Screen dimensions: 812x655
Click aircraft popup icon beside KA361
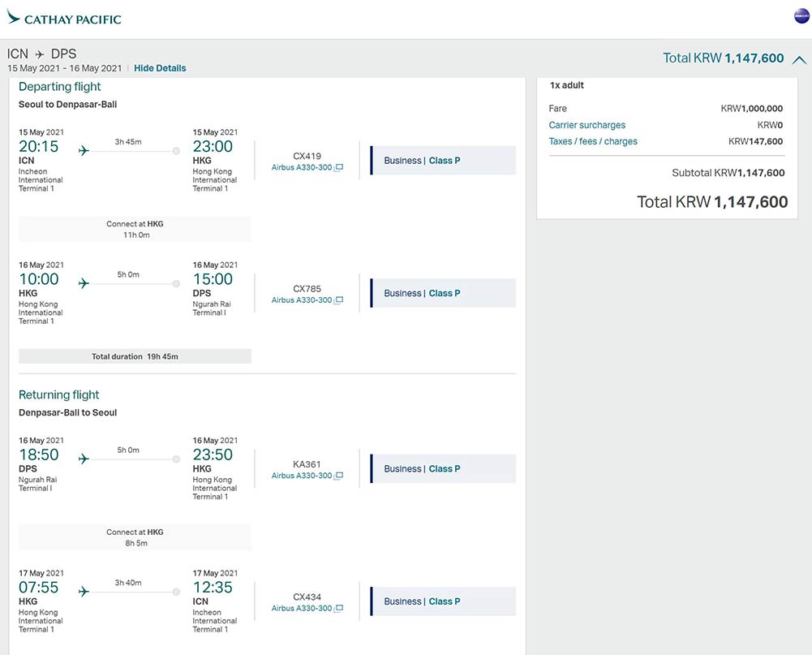(339, 476)
